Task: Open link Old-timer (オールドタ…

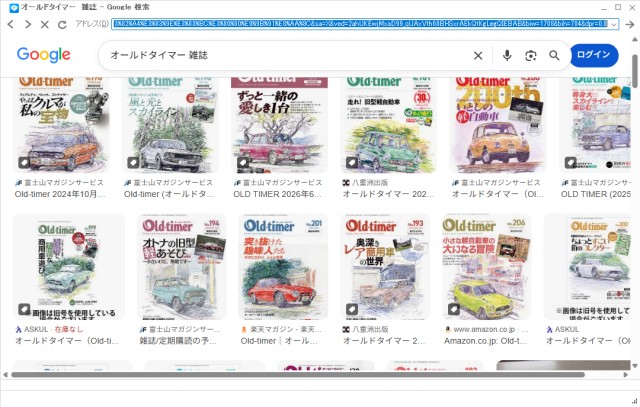Action: (169, 194)
